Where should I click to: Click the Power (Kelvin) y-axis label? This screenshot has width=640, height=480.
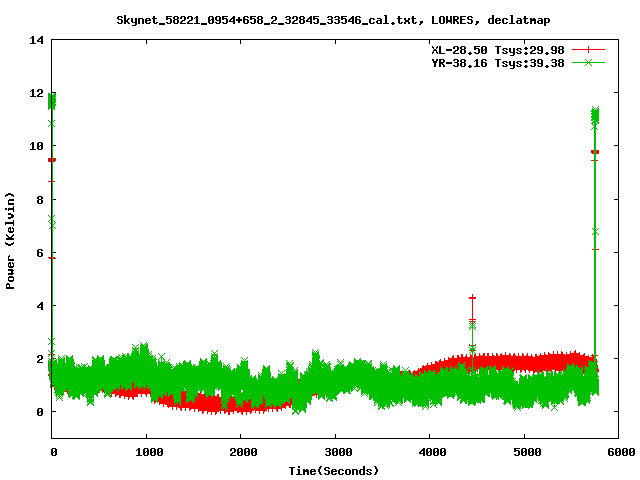[10, 241]
